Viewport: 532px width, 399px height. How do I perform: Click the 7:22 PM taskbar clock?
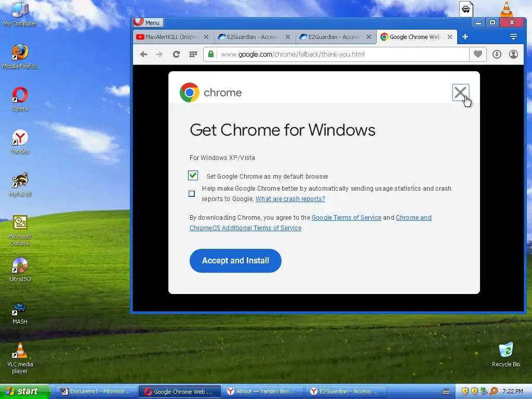tap(512, 391)
